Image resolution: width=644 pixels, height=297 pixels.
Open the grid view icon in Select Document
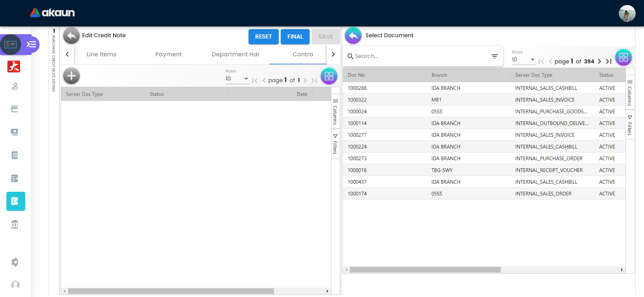623,57
